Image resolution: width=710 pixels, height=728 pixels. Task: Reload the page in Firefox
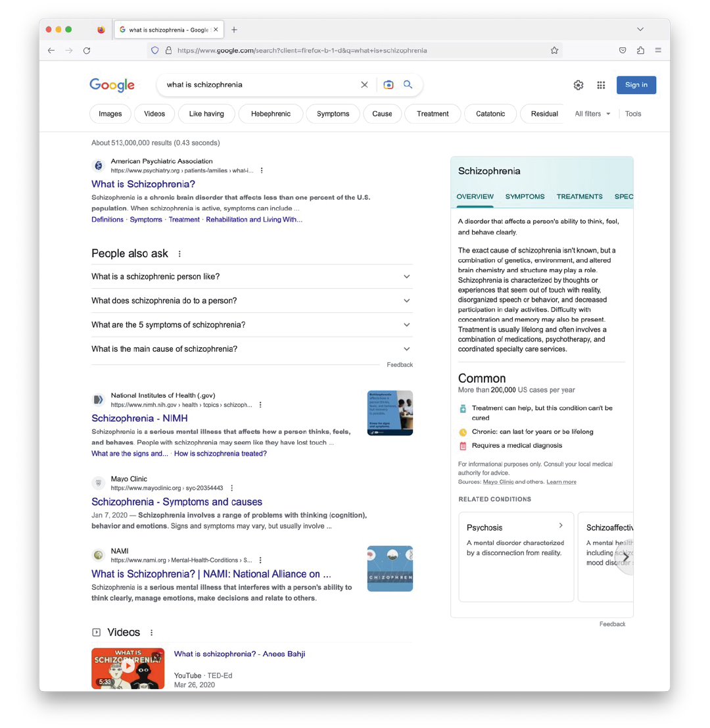coord(87,51)
